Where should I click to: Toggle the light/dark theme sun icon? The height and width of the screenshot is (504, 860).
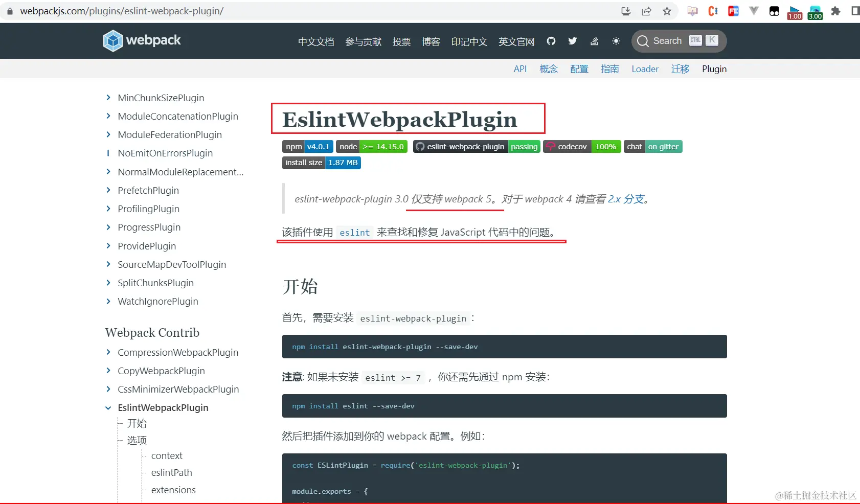click(x=616, y=41)
